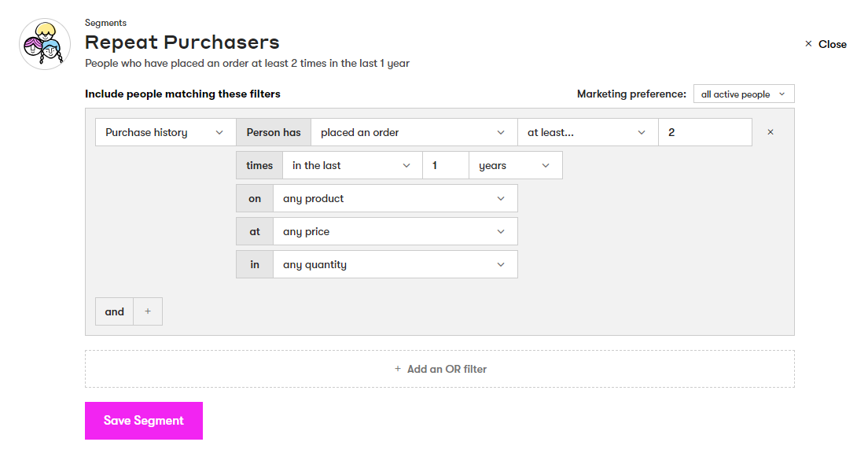This screenshot has height=453, width=868.
Task: Click the Repeat Purchasers segment avatar icon
Action: 45,44
